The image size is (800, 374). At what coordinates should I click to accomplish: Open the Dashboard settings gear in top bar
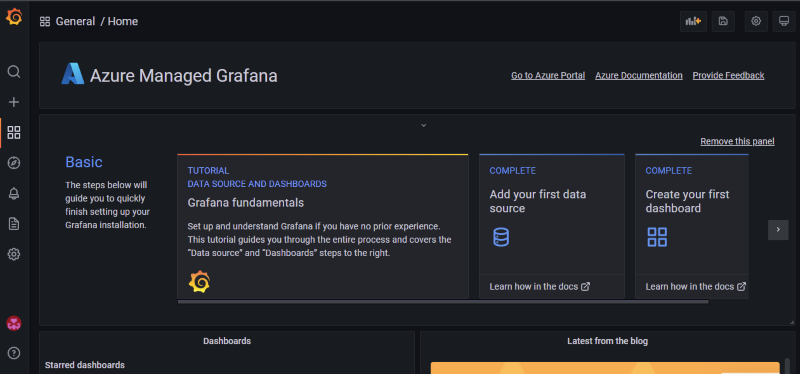(756, 21)
